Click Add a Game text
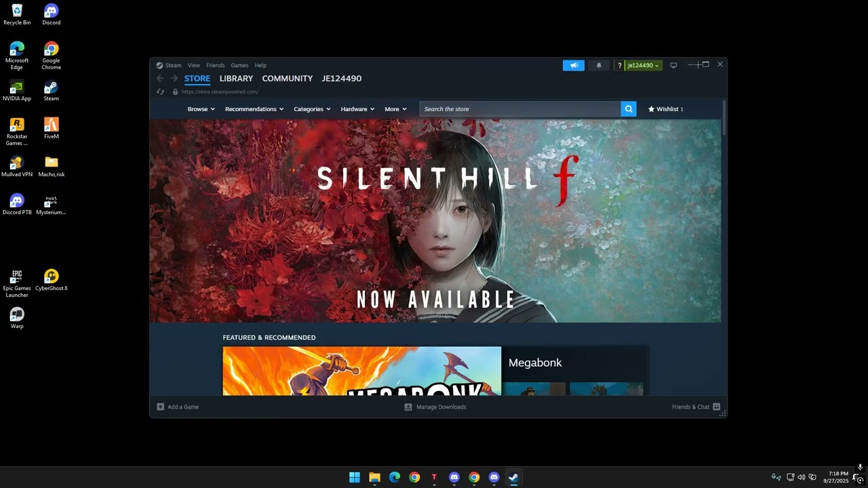Image resolution: width=868 pixels, height=488 pixels. (x=183, y=407)
